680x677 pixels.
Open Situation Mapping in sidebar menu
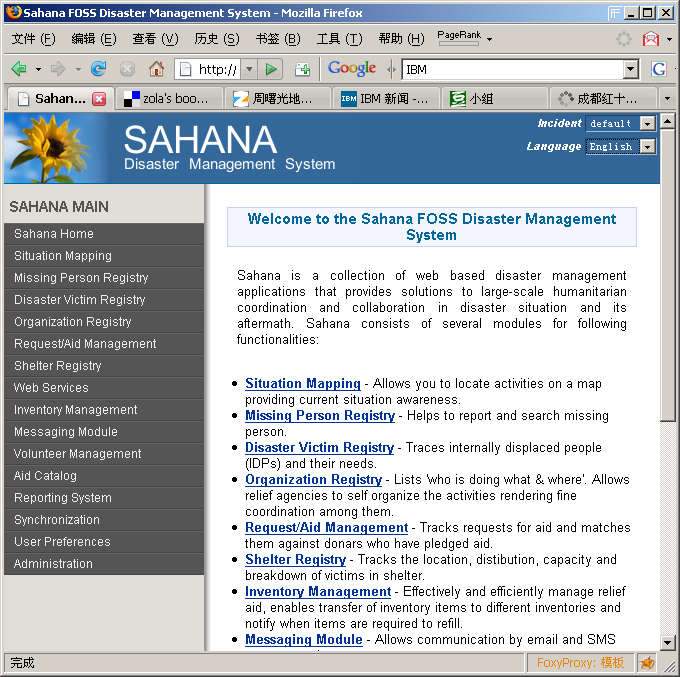tap(104, 256)
